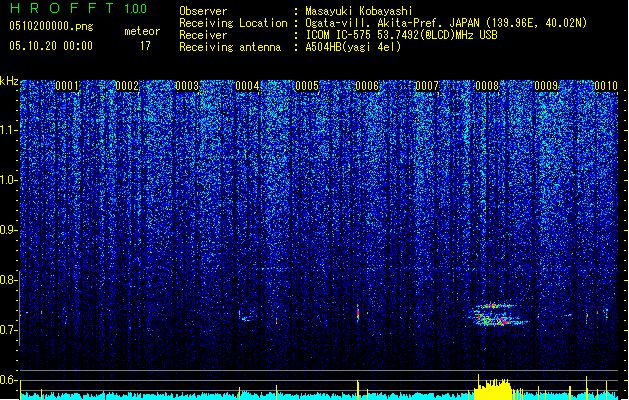629x400 pixels.
Task: Click the observer name Masayuki Kobayashi
Action: (x=359, y=11)
